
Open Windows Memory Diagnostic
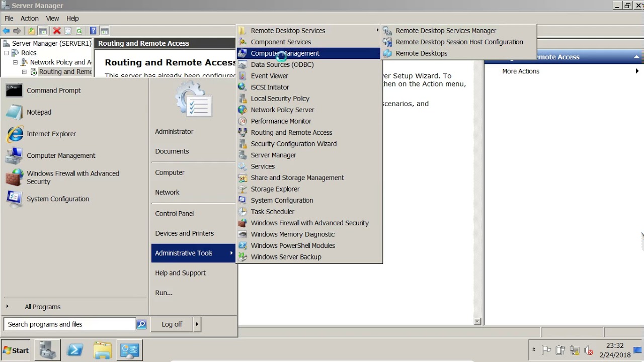tap(309, 234)
